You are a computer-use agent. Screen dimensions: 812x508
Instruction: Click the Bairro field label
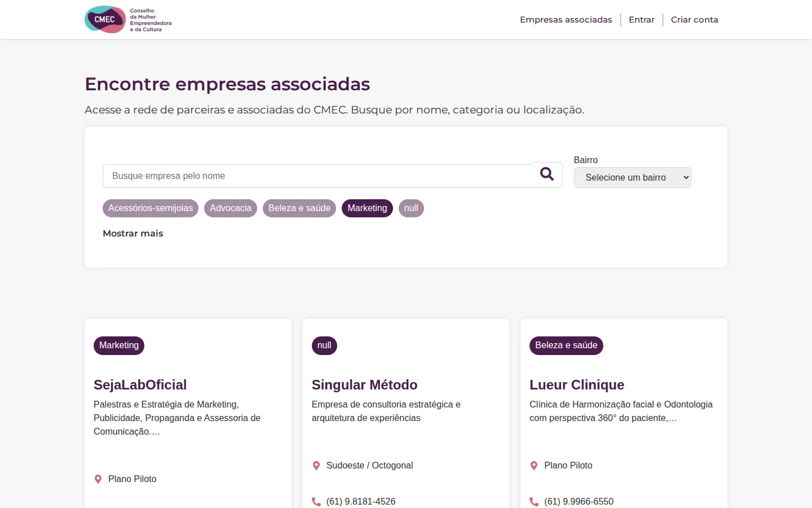(586, 160)
